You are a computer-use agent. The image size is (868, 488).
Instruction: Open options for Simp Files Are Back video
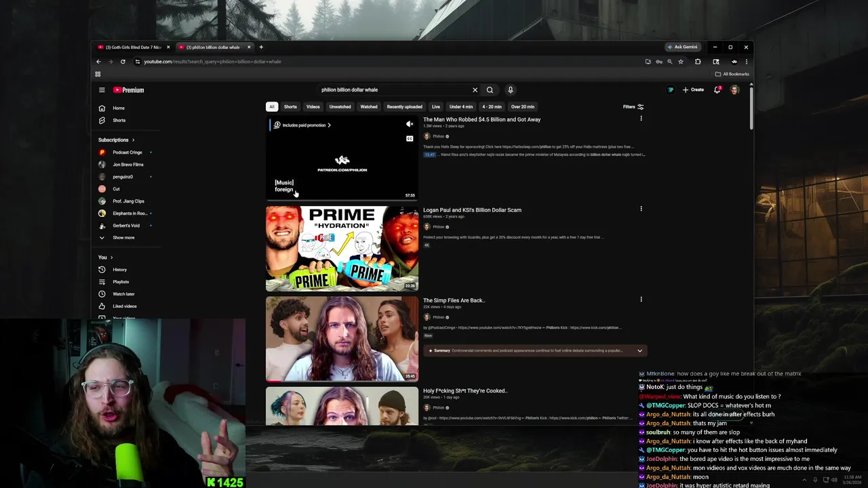click(x=641, y=299)
